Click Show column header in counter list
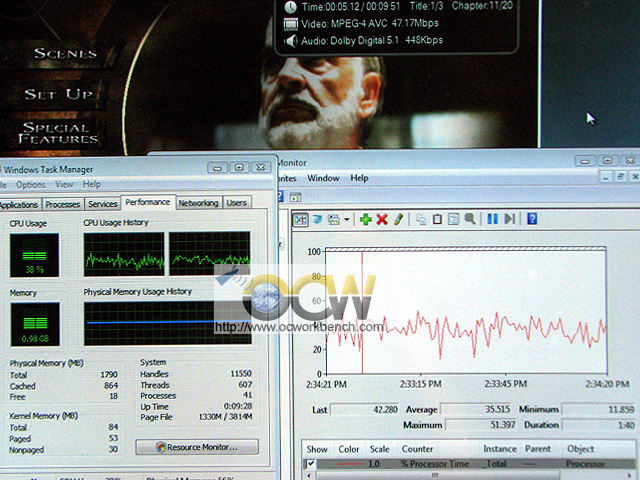 coord(317,449)
